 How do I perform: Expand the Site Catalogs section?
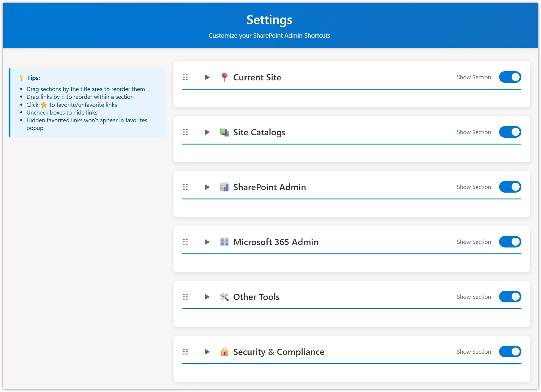tap(207, 132)
